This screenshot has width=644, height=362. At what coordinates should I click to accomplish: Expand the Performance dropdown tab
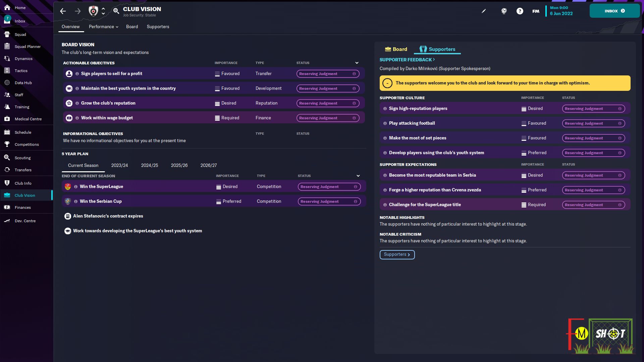(103, 27)
